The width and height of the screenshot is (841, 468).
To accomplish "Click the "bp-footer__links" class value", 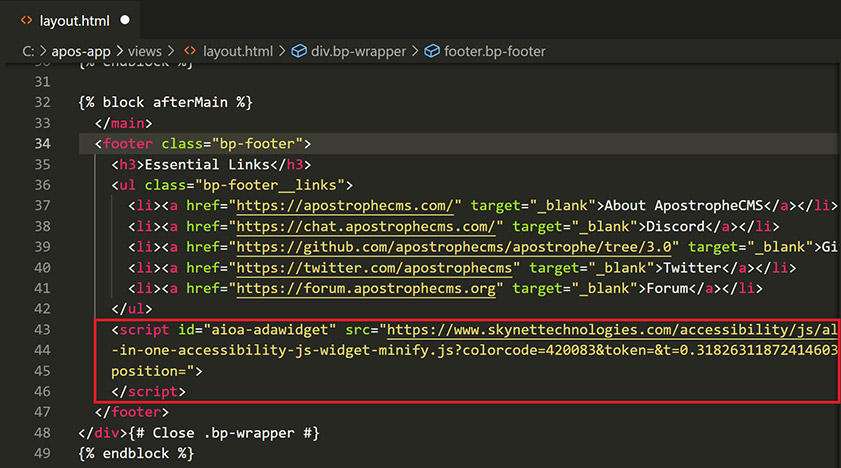I will pos(270,185).
